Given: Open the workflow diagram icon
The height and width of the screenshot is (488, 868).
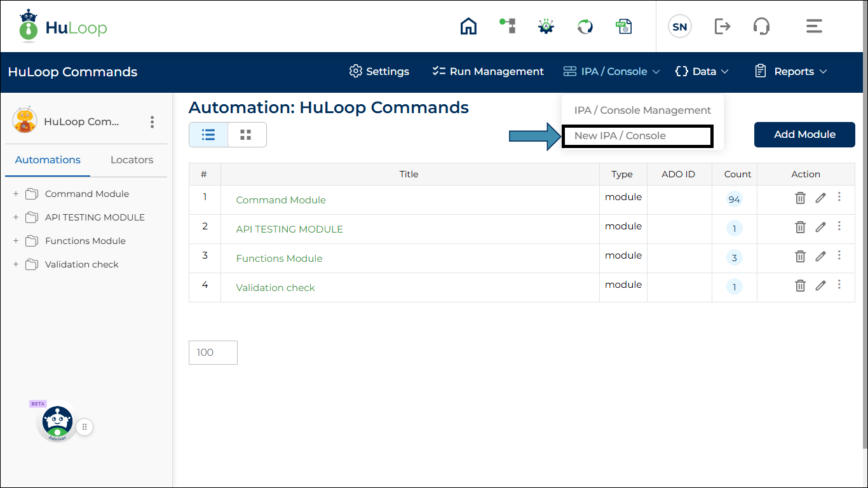Looking at the screenshot, I should coord(507,26).
